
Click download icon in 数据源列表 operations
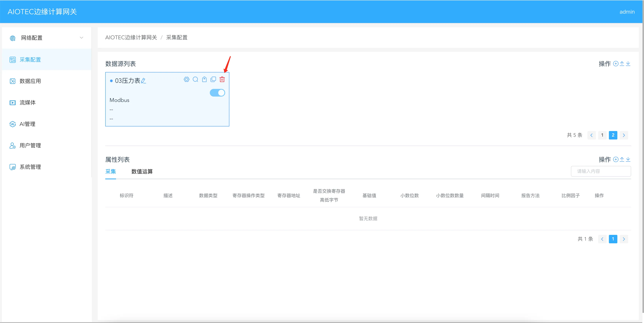click(x=628, y=64)
